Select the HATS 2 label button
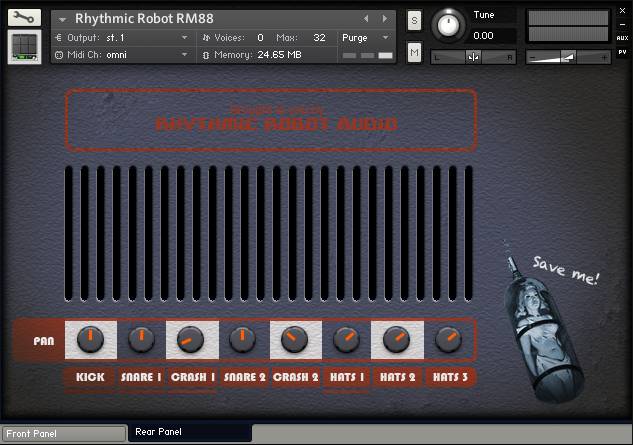The width and height of the screenshot is (633, 445). tap(398, 377)
